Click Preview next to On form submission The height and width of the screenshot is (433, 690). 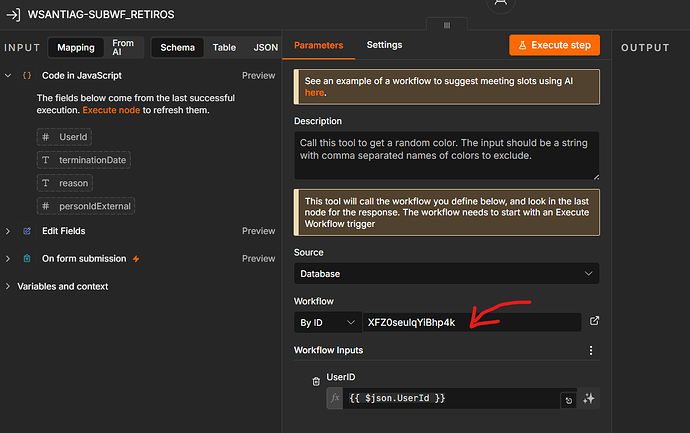pyautogui.click(x=258, y=259)
